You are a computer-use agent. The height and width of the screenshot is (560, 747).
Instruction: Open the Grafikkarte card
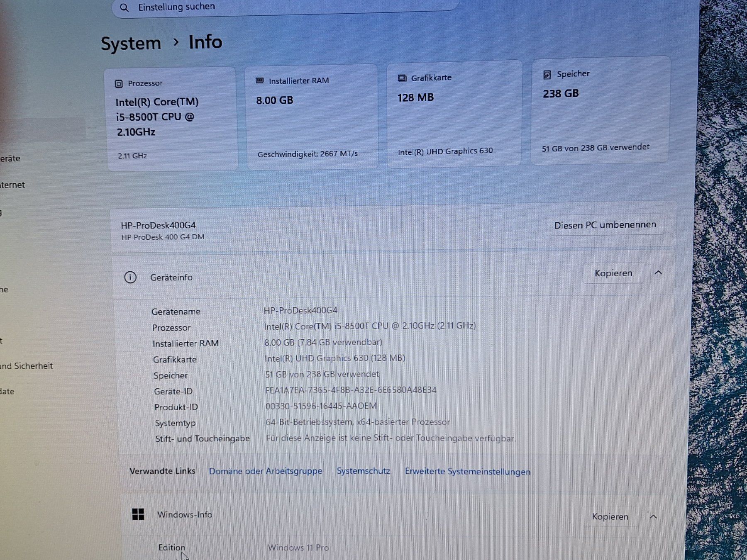454,114
